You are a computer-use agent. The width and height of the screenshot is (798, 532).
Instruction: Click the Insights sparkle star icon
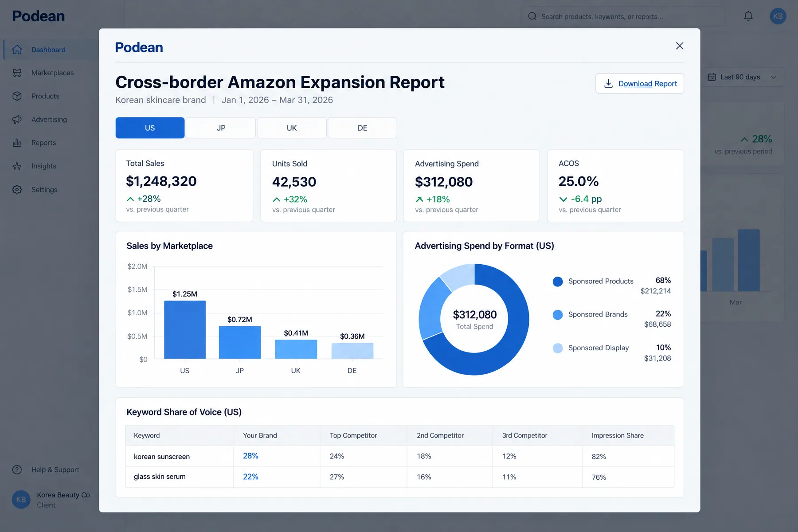point(17,166)
